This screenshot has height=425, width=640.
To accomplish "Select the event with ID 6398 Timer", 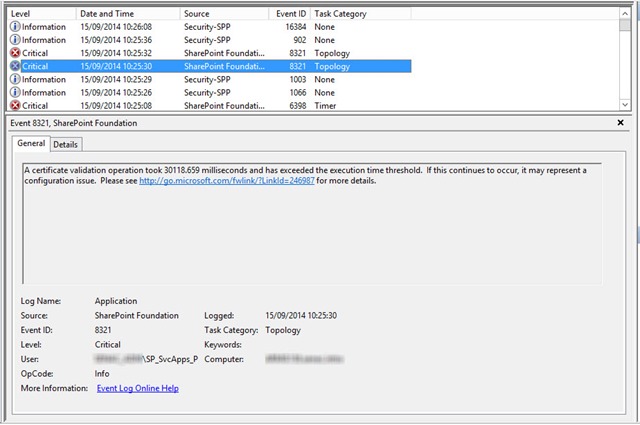I will click(x=210, y=105).
